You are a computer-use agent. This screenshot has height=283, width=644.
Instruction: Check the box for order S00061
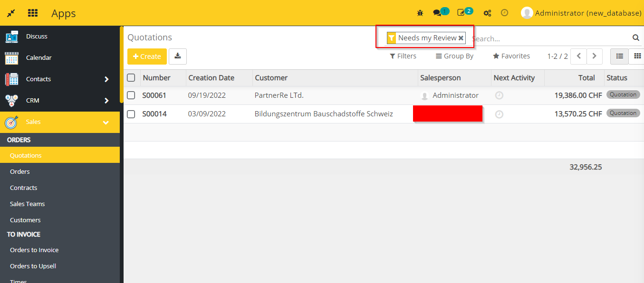pyautogui.click(x=131, y=95)
